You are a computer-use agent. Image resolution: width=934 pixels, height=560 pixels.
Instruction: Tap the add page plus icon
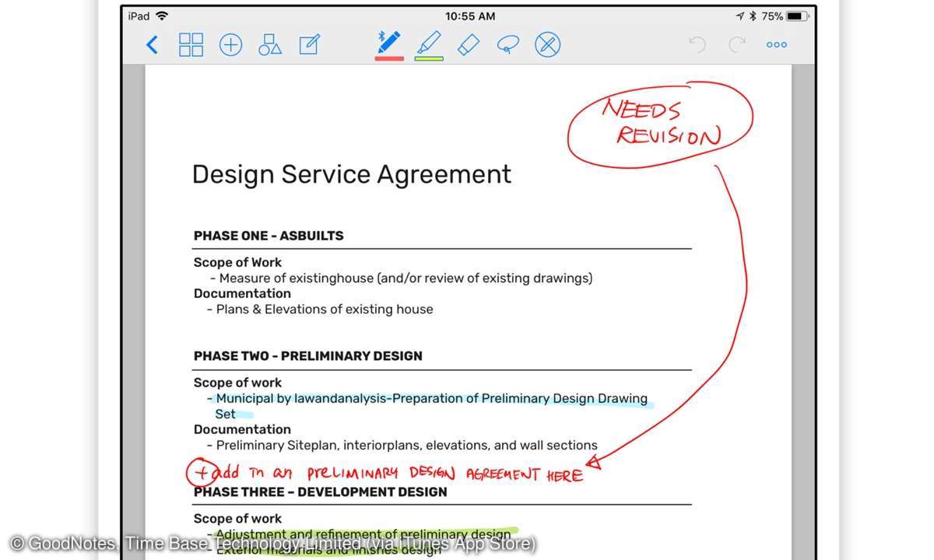point(230,45)
